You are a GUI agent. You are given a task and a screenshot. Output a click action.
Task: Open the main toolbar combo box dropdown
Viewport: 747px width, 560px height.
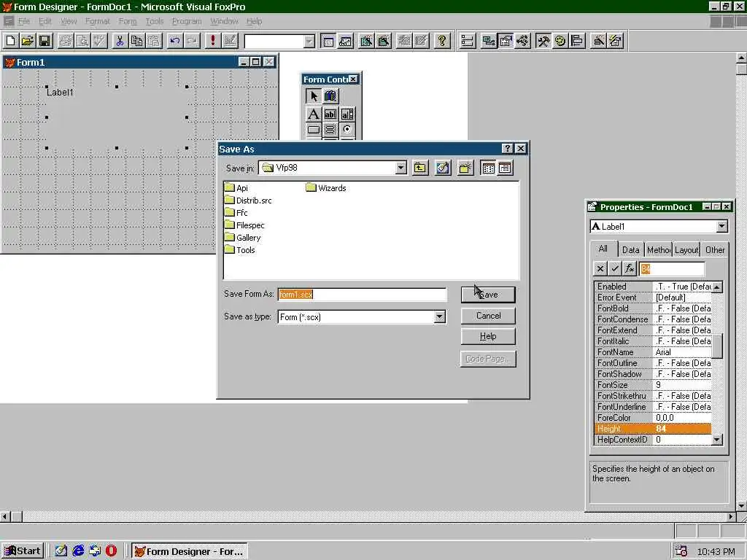(x=309, y=42)
